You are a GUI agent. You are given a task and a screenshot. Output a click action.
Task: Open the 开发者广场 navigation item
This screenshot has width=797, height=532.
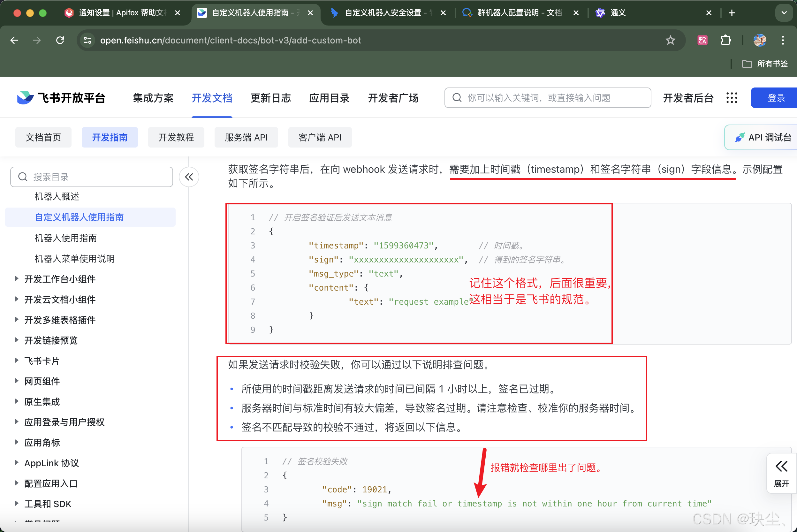tap(393, 98)
